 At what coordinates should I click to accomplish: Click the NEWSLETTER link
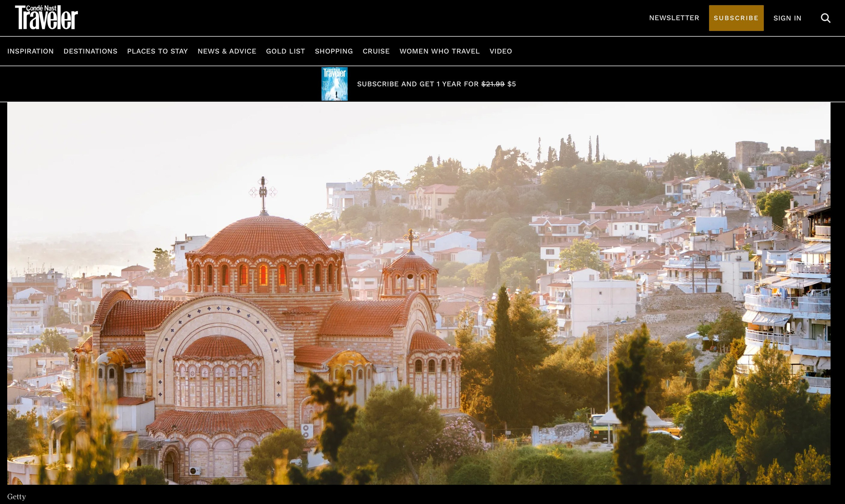[674, 18]
